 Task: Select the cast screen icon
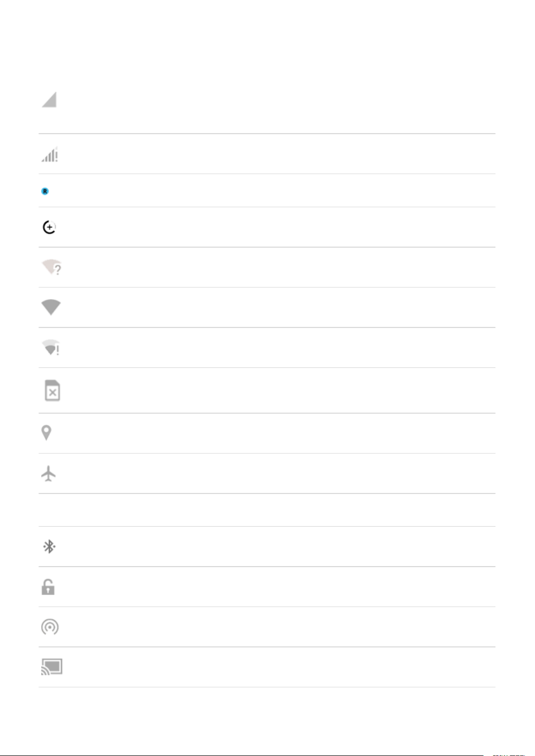tap(52, 667)
